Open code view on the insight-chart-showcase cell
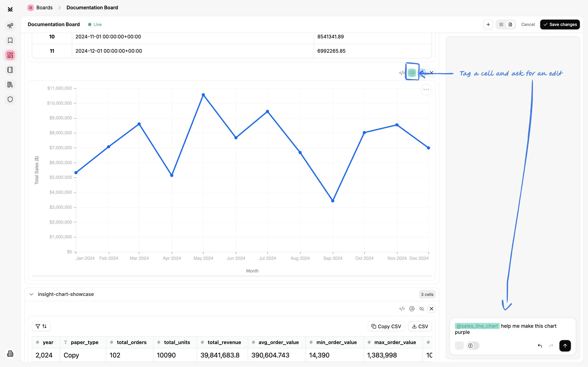The height and width of the screenshot is (367, 588). tap(402, 308)
